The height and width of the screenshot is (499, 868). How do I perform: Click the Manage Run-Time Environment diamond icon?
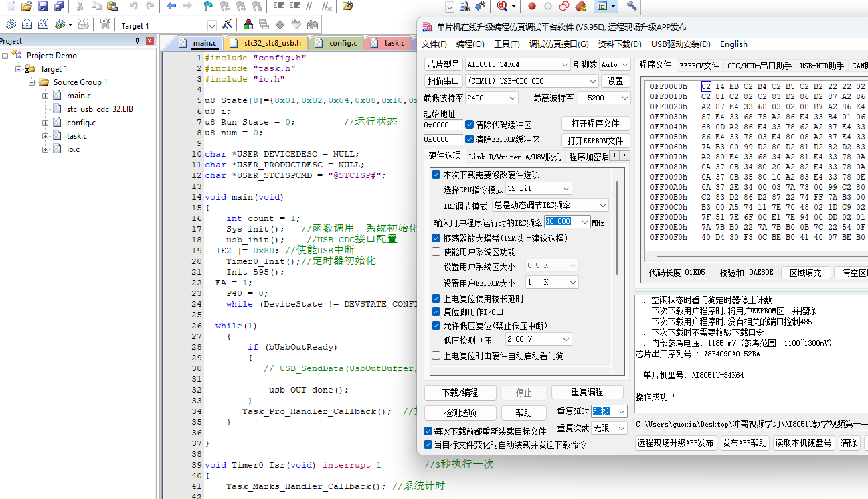pyautogui.click(x=280, y=25)
